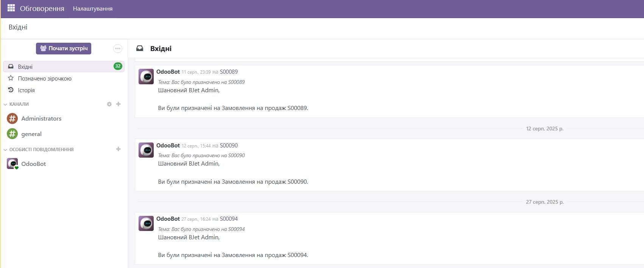
Task: Open Позначено зірочкою starred messages
Action: pyautogui.click(x=44, y=79)
